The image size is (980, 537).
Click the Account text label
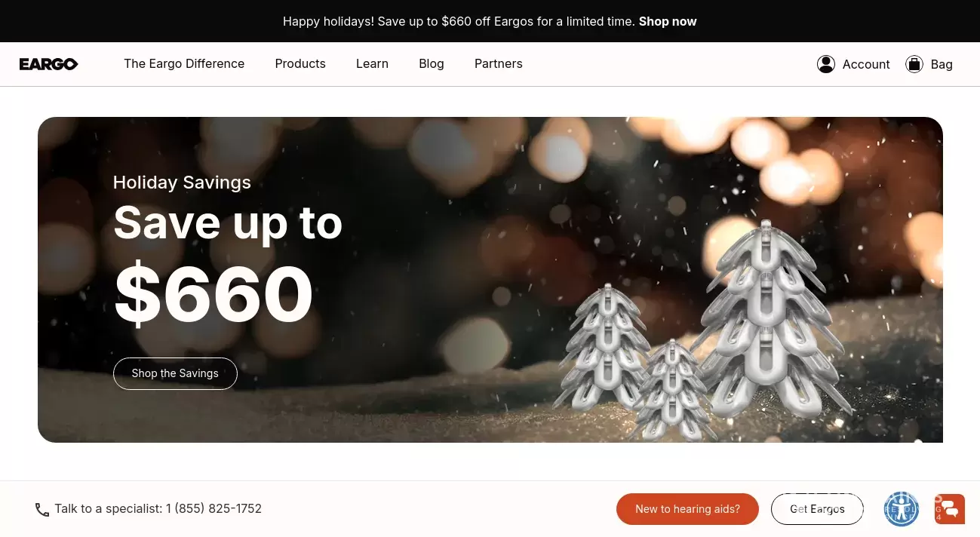(866, 65)
